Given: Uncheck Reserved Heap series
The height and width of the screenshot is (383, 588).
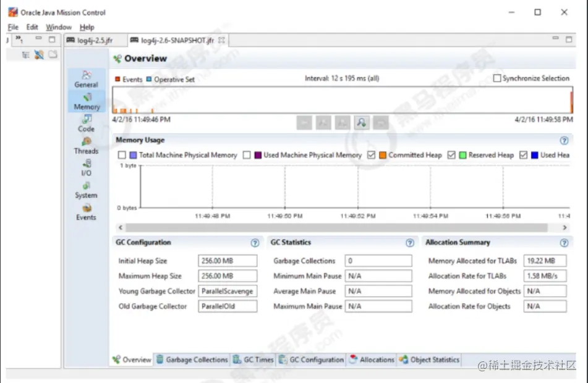Looking at the screenshot, I should tap(451, 155).
